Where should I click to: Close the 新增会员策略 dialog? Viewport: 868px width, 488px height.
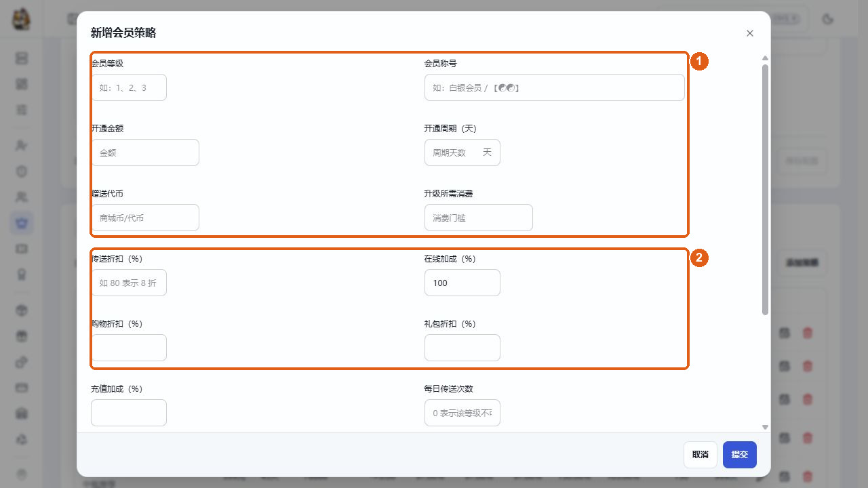(749, 33)
